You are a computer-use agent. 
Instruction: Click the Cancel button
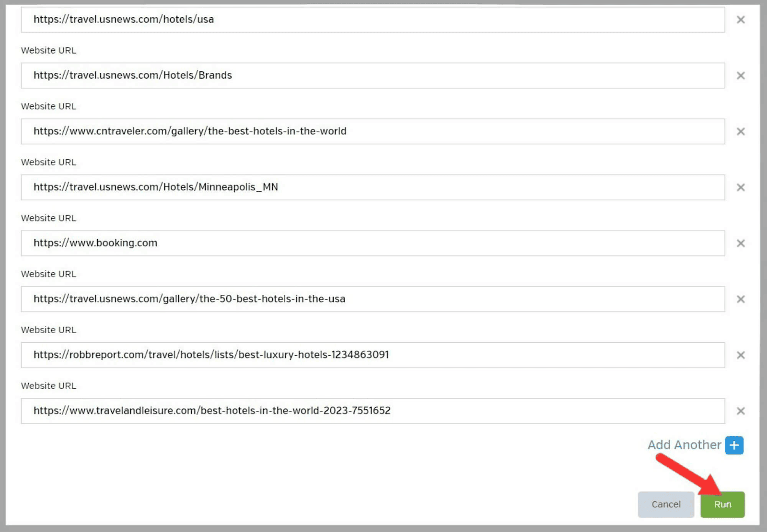coord(665,504)
